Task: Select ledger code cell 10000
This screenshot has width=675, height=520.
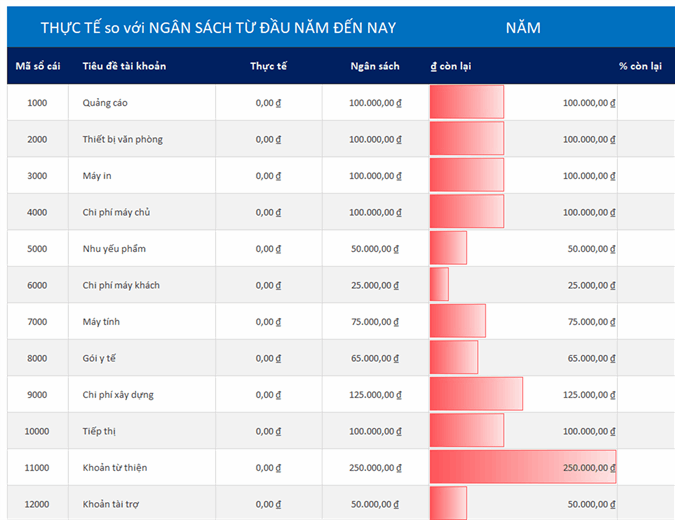Action: click(37, 431)
